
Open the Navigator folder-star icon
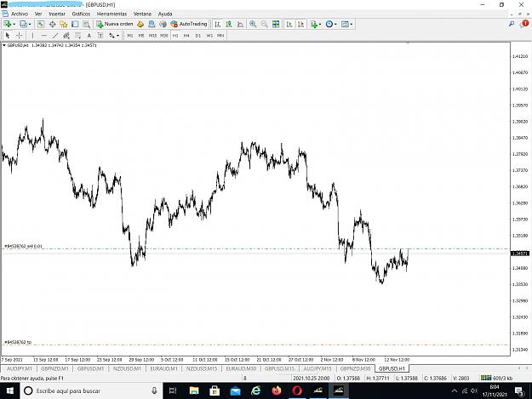tap(64, 24)
